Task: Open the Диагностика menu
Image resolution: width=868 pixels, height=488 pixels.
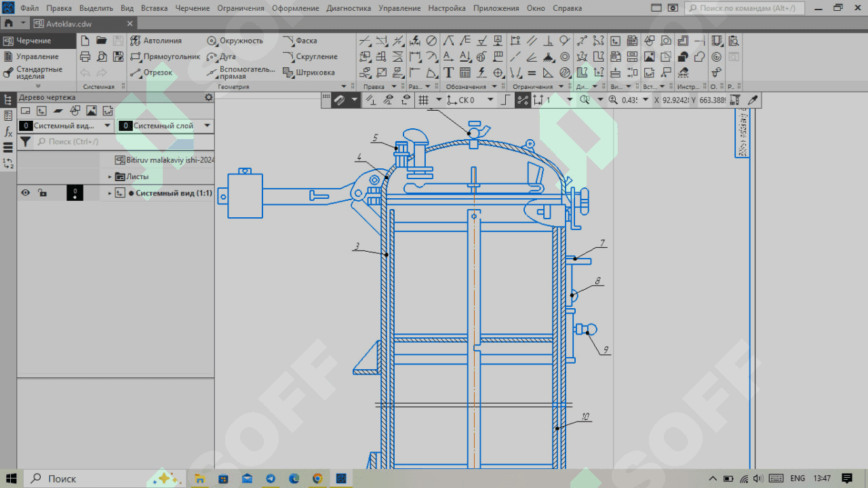Action: [x=349, y=8]
